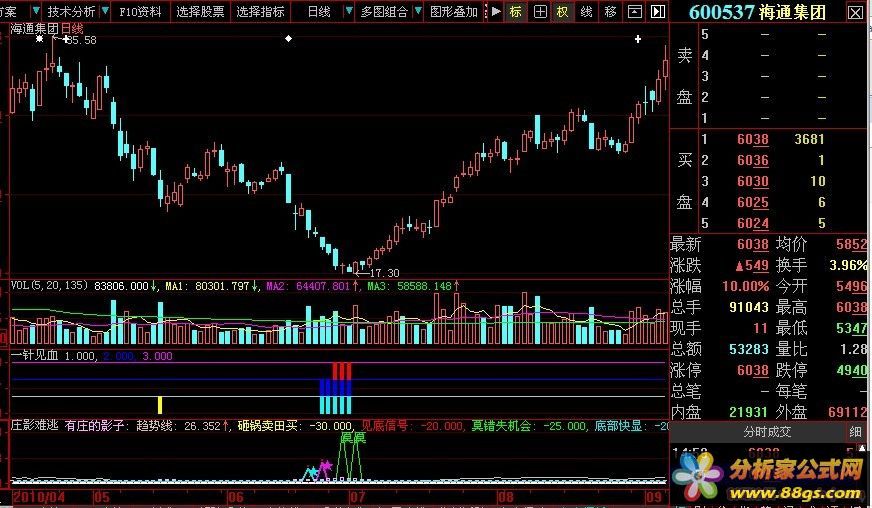Screen dimensions: 872x508
Task: Click the VOL(5,20,135) indicator label
Action: click(x=49, y=285)
